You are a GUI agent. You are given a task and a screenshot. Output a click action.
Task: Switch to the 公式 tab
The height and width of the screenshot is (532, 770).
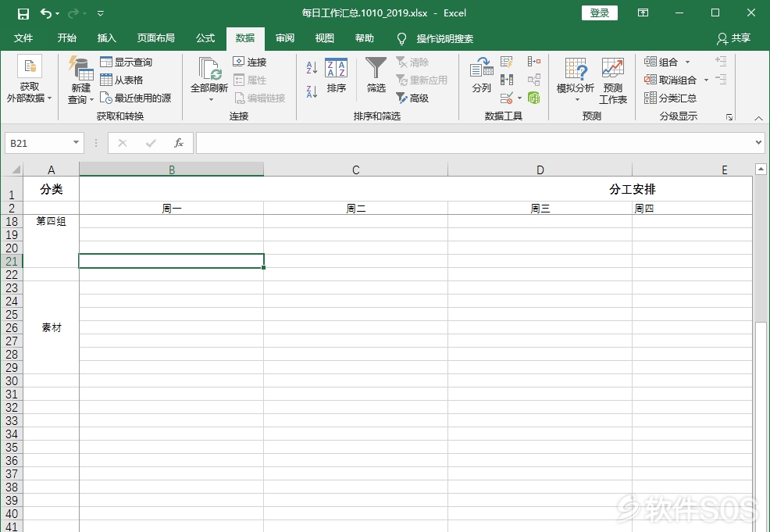click(205, 38)
